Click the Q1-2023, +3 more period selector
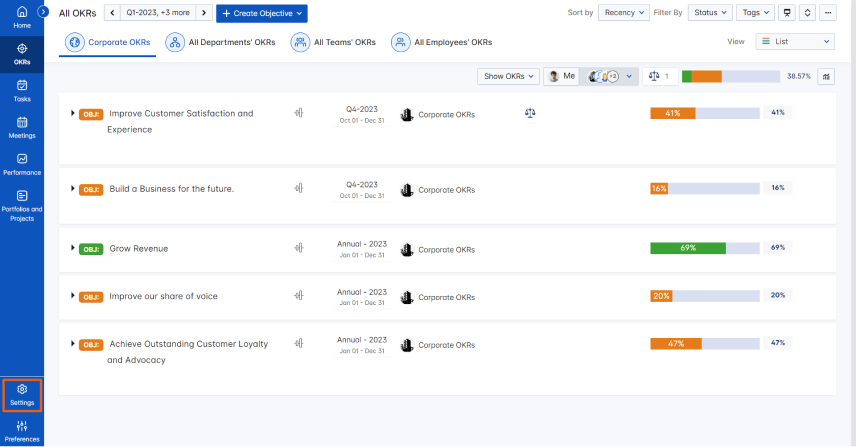This screenshot has height=447, width=856. tap(158, 13)
